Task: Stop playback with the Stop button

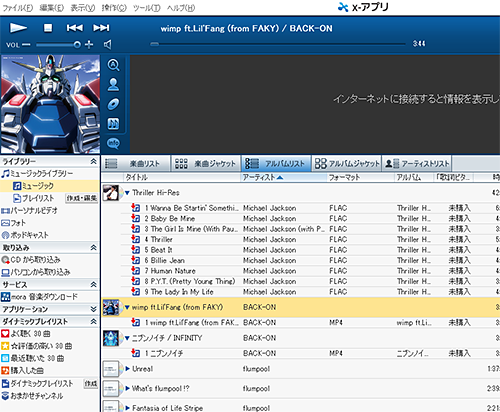Action: click(x=48, y=28)
